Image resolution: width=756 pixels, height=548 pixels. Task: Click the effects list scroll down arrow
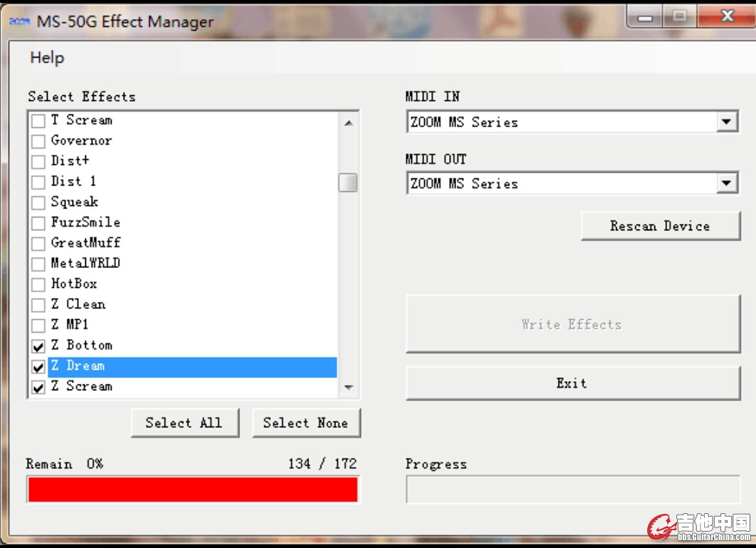click(x=349, y=387)
